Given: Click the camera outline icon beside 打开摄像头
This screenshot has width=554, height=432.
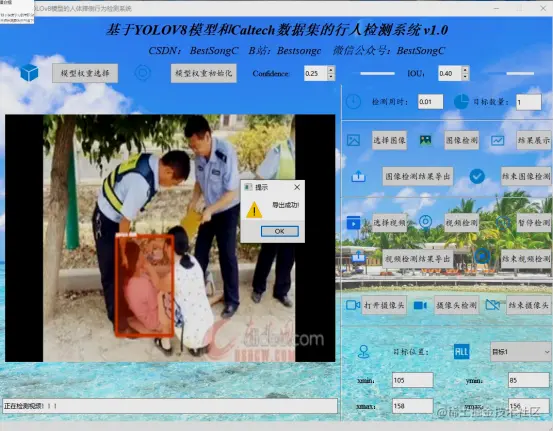Looking at the screenshot, I should [x=353, y=305].
